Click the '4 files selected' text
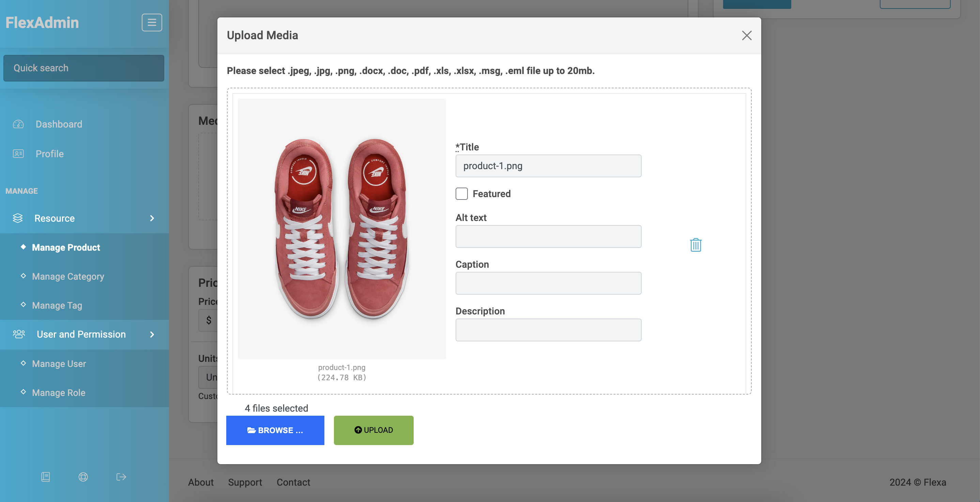Image resolution: width=980 pixels, height=502 pixels. point(276,408)
